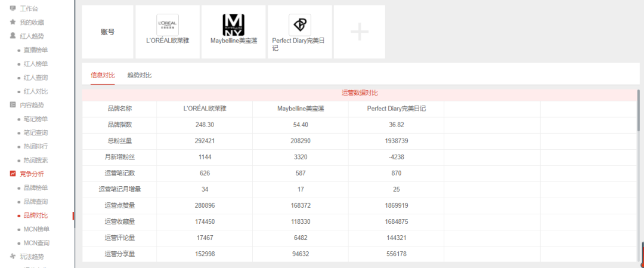Click the Perfect Diary完美日记 card label

299,44
